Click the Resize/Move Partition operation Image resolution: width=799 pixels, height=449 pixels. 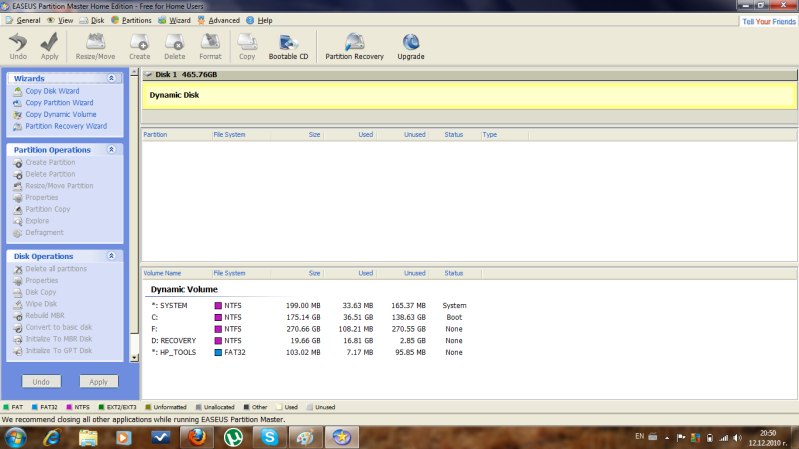pos(59,186)
